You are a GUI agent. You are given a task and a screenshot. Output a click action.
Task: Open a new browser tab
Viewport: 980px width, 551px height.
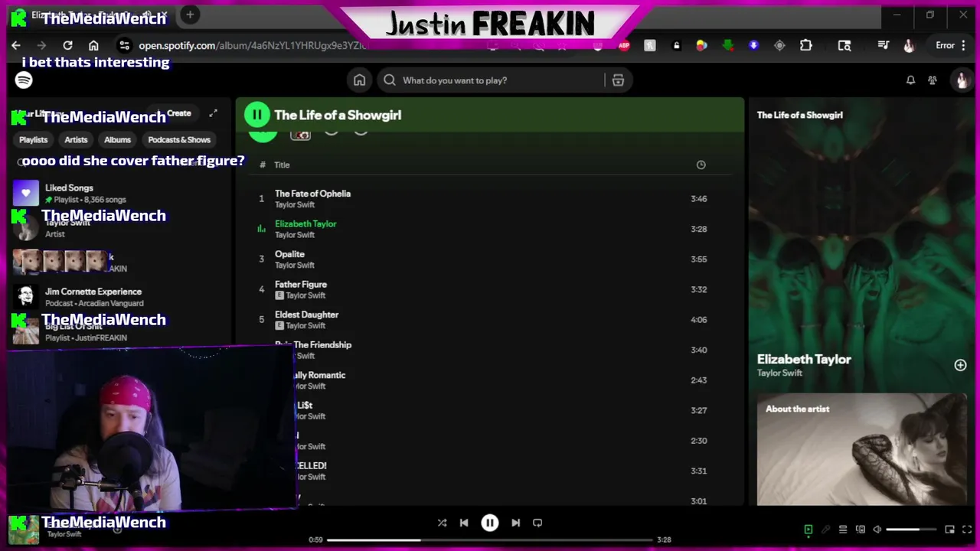pos(190,14)
